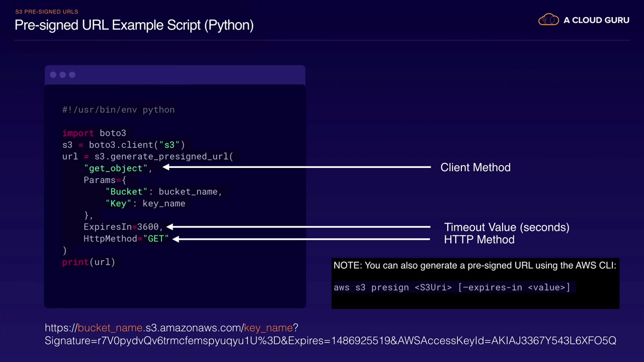Click the arrowhead pointing at "get_object"
The height and width of the screenshot is (362, 644).
click(x=166, y=167)
